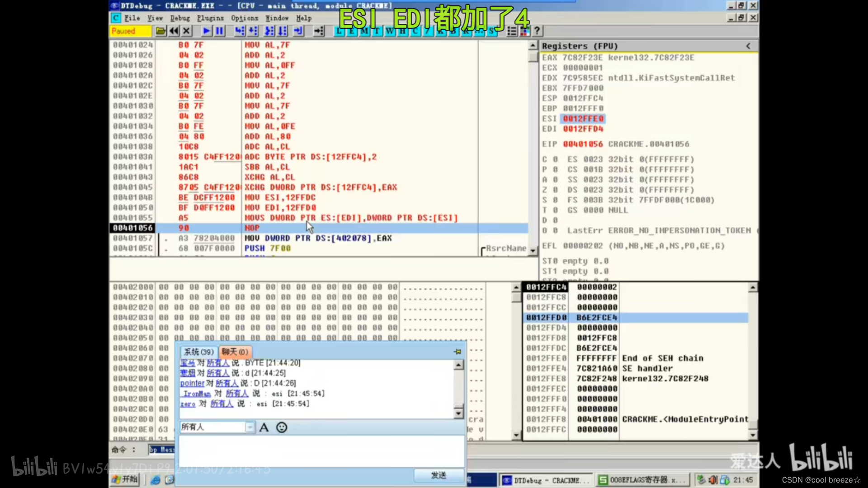Click the Restart program rewind icon
The width and height of the screenshot is (868, 488).
tap(174, 31)
